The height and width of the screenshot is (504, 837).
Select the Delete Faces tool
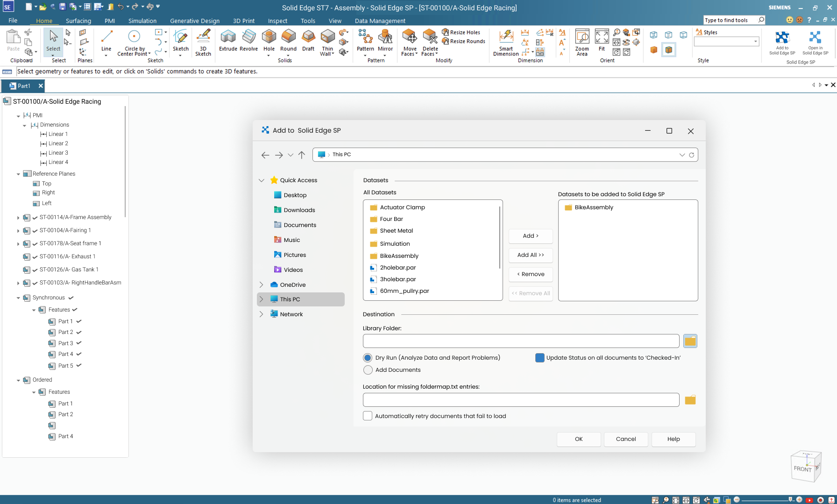click(x=430, y=43)
